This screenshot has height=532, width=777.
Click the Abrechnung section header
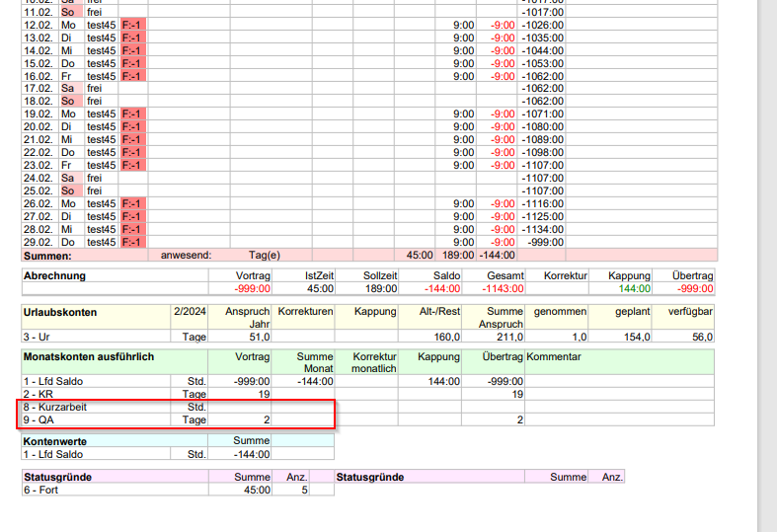pyautogui.click(x=55, y=276)
